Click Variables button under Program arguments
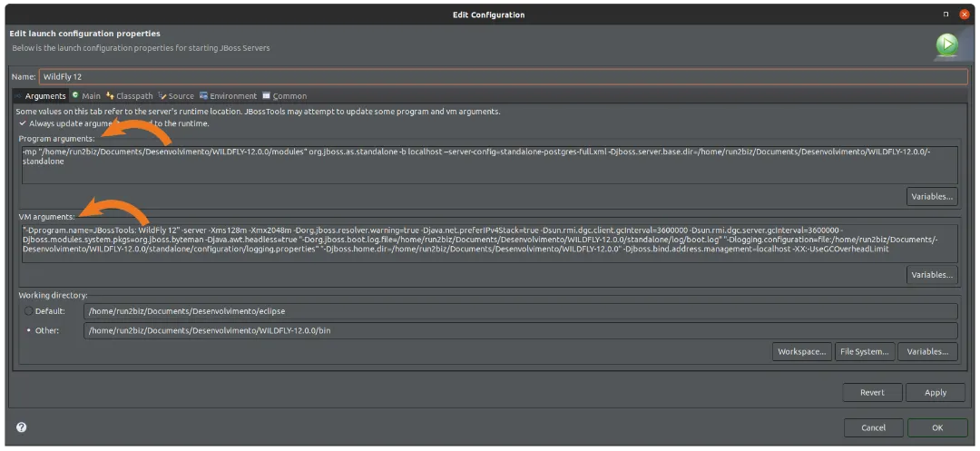The height and width of the screenshot is (451, 980). click(x=932, y=196)
